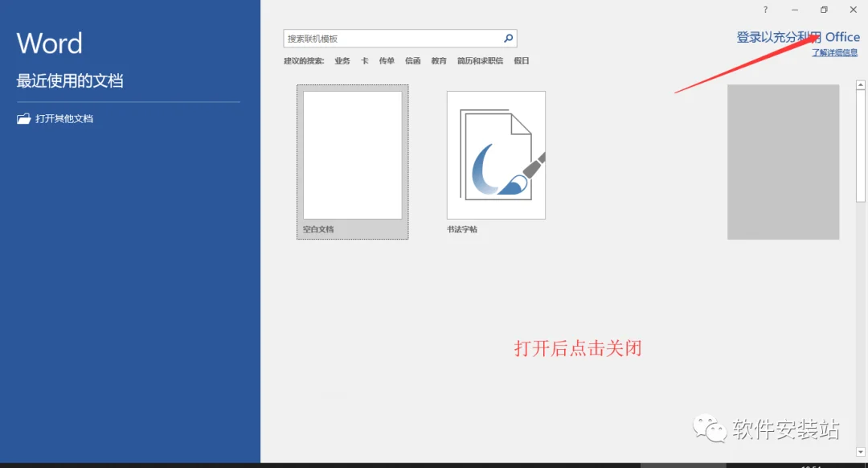
Task: Select suggested search 信函
Action: pos(413,61)
